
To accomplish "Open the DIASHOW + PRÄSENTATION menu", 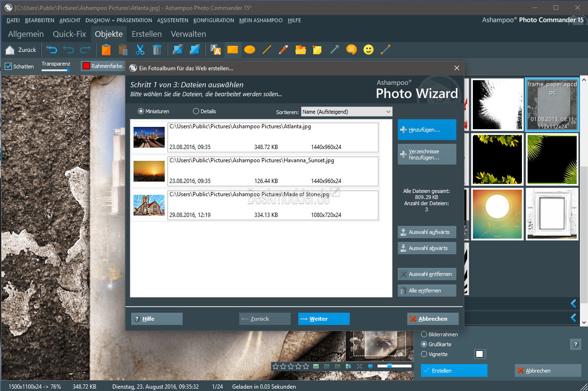I will pyautogui.click(x=118, y=20).
